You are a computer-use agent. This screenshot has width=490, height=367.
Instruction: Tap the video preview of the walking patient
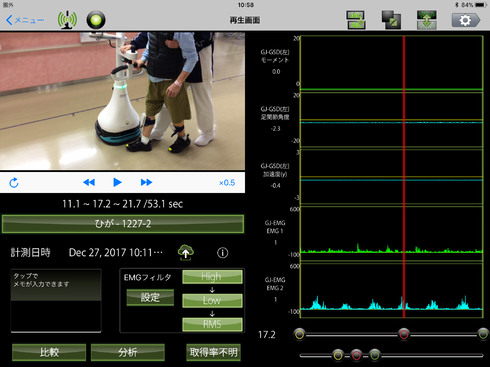tap(122, 101)
